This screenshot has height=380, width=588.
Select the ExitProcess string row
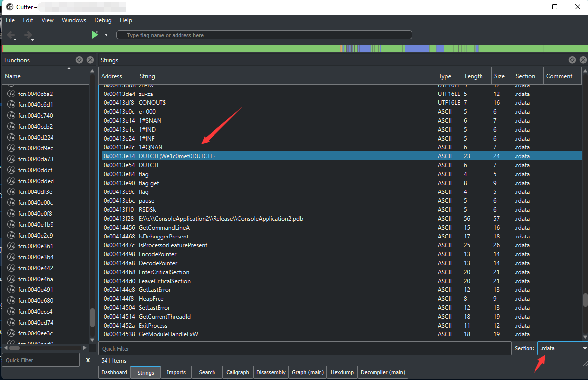click(x=342, y=326)
